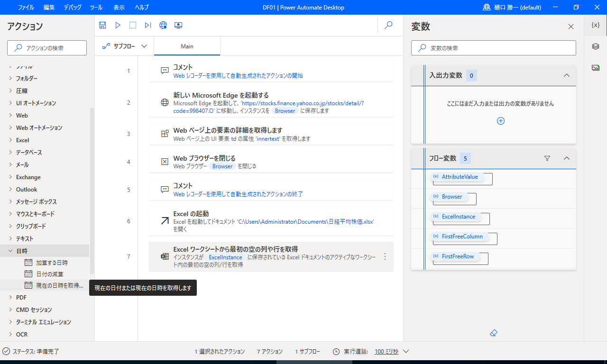Collapse the フロー変数 section
Viewport: 607px width, 364px height.
click(566, 158)
